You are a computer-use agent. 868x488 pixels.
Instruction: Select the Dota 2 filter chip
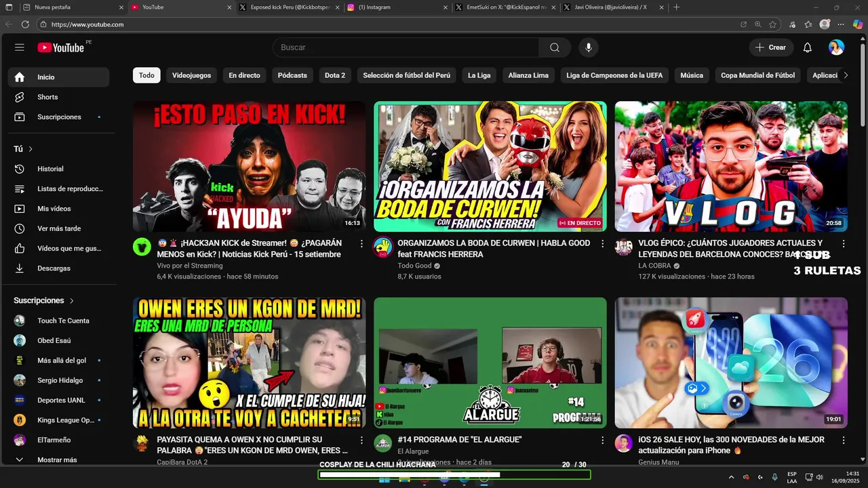point(335,75)
